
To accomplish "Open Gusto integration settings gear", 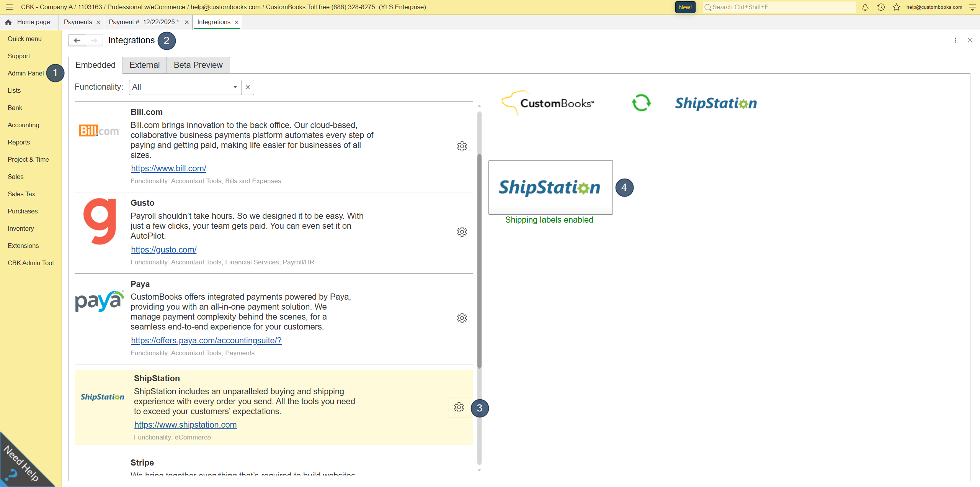I will tap(462, 232).
